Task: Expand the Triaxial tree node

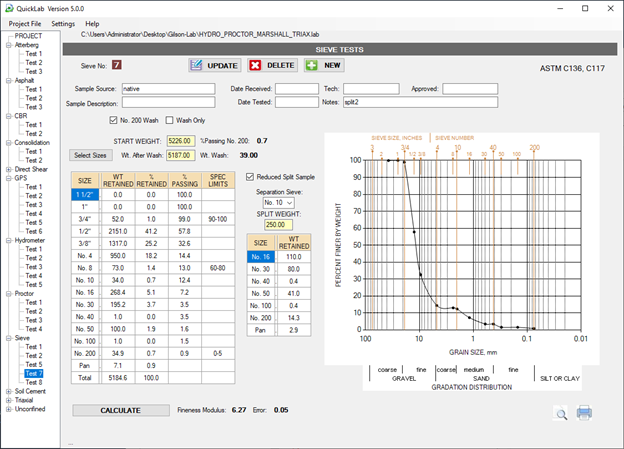Action: [x=9, y=400]
